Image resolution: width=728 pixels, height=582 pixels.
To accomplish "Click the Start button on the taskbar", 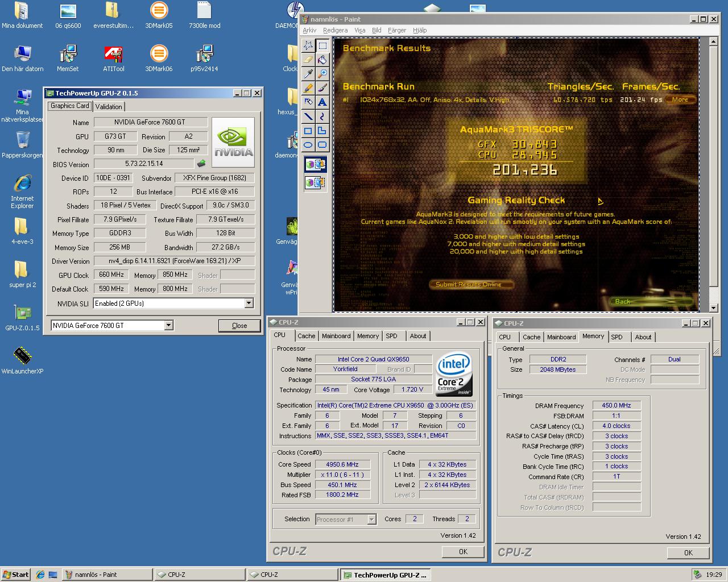I will point(16,575).
